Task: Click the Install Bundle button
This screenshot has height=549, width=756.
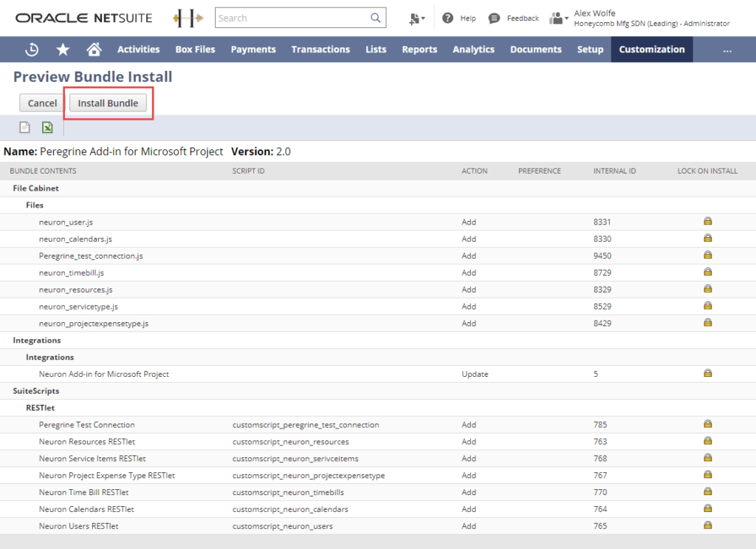Action: click(108, 103)
